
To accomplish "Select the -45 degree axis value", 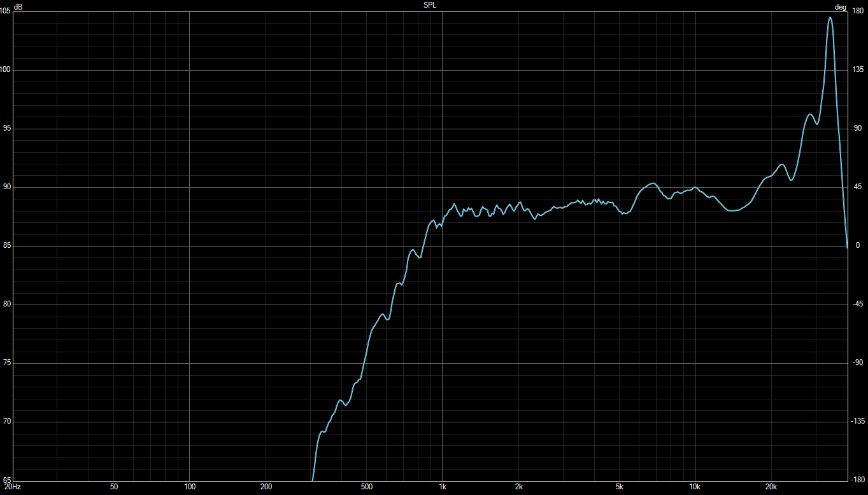I will pyautogui.click(x=858, y=305).
